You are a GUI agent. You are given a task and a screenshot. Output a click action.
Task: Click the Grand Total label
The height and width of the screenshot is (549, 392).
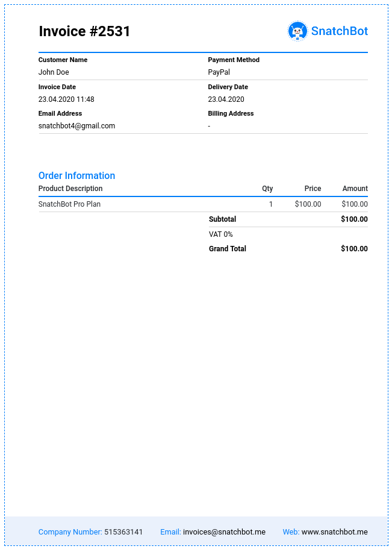click(228, 249)
